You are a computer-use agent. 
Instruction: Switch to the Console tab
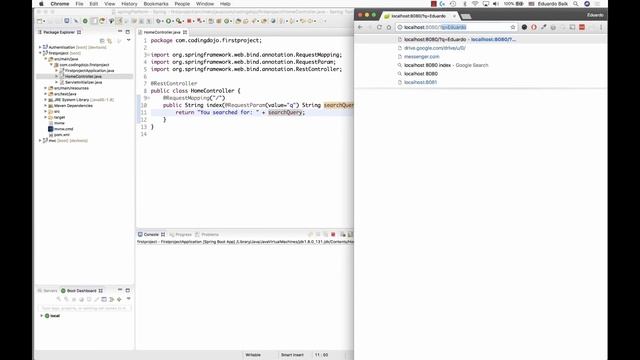tap(151, 234)
